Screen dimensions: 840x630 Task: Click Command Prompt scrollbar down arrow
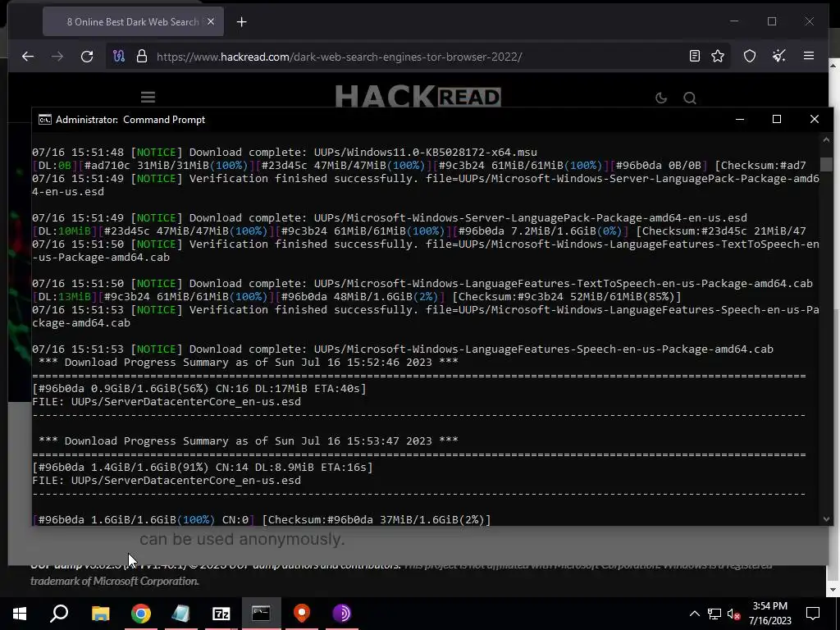[x=826, y=518]
